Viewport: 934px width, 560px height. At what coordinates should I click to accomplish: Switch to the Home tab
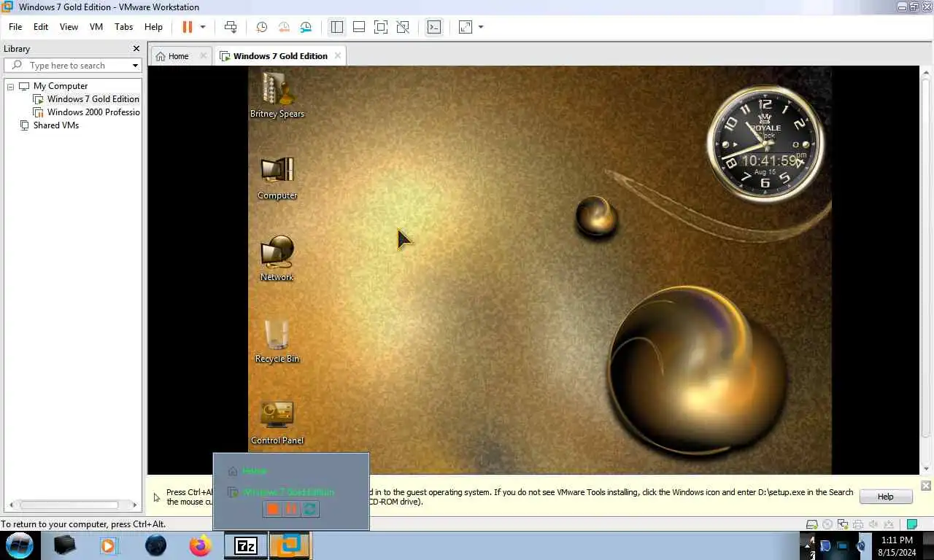(x=178, y=56)
